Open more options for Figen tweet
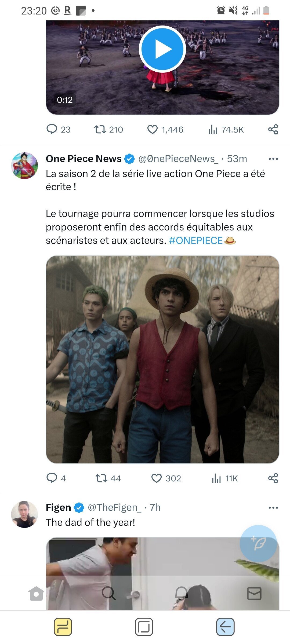Screen dimensions: 290x644 coord(273,508)
